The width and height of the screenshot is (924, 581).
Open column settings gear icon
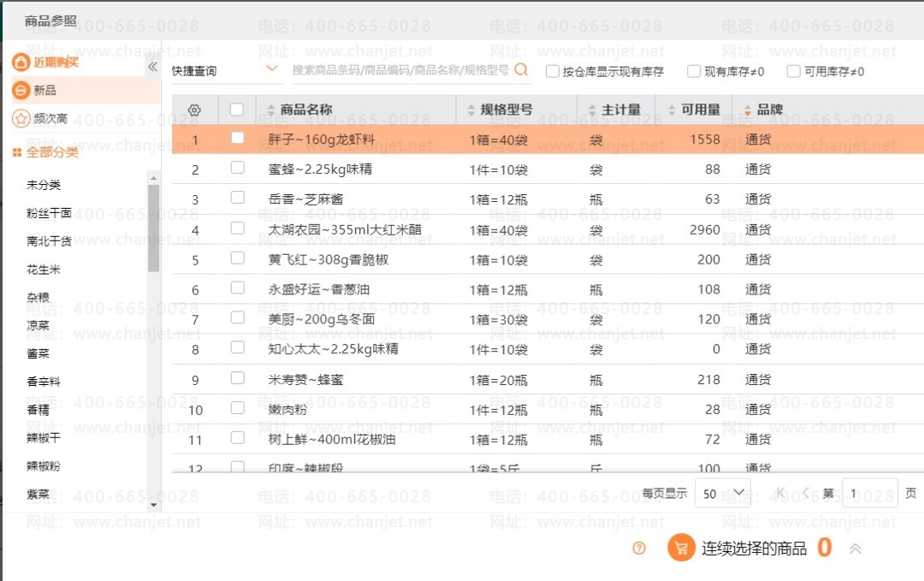pyautogui.click(x=194, y=110)
